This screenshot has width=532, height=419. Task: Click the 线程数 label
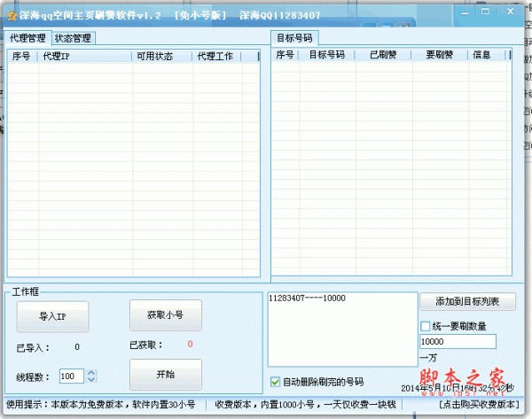33,377
